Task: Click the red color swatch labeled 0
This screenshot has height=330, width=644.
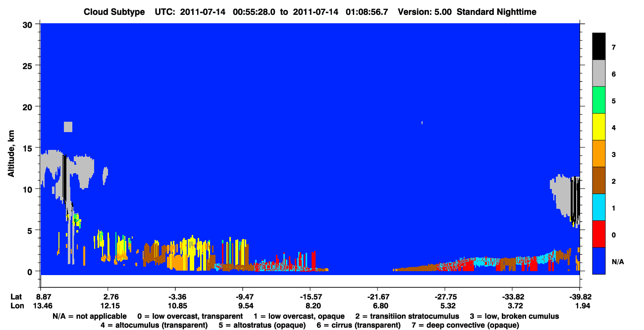Action: pos(599,234)
